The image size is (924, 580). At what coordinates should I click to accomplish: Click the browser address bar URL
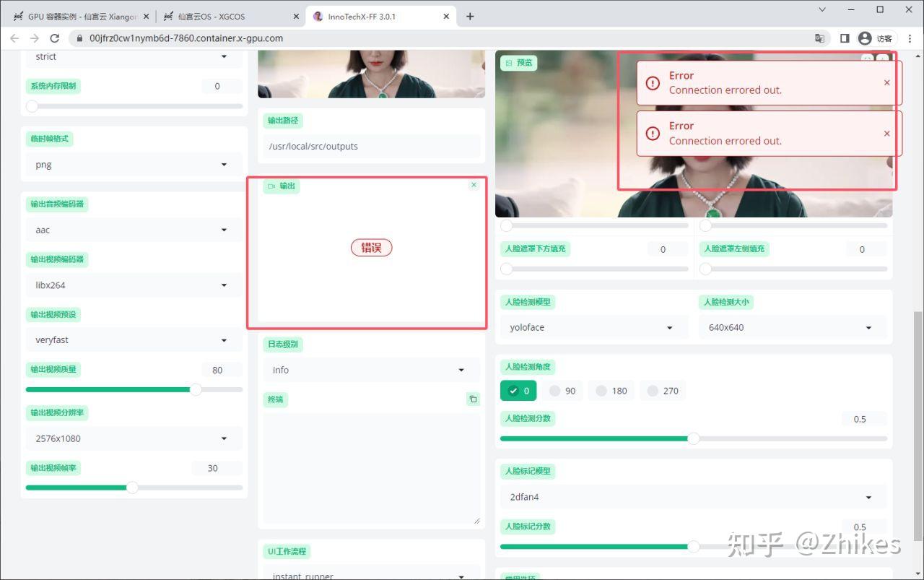pos(186,38)
